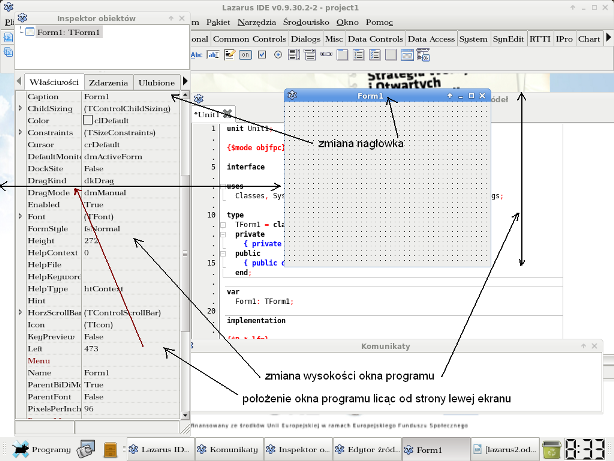The height and width of the screenshot is (461, 614).
Task: Switch to Komunikaty window in the taskbar
Action: [228, 449]
